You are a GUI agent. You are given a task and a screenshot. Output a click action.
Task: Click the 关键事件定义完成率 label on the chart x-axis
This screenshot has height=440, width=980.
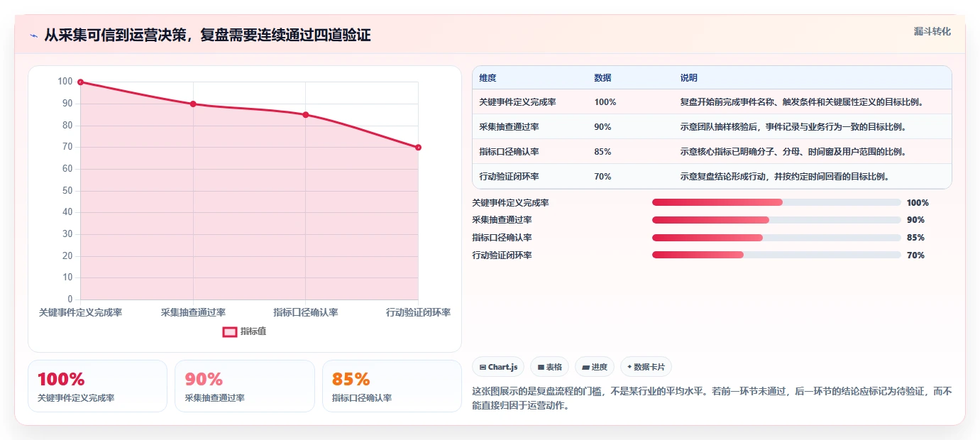point(80,312)
